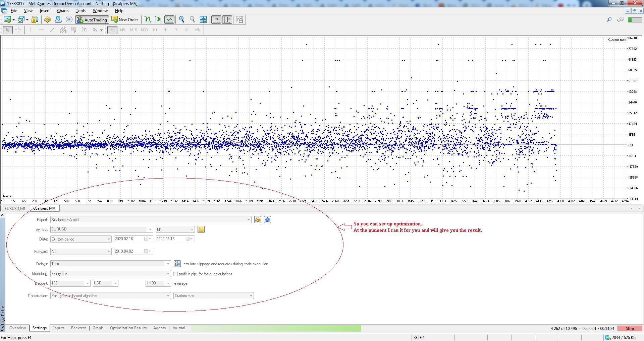Select the vertical line drawing tool

(x=31, y=30)
